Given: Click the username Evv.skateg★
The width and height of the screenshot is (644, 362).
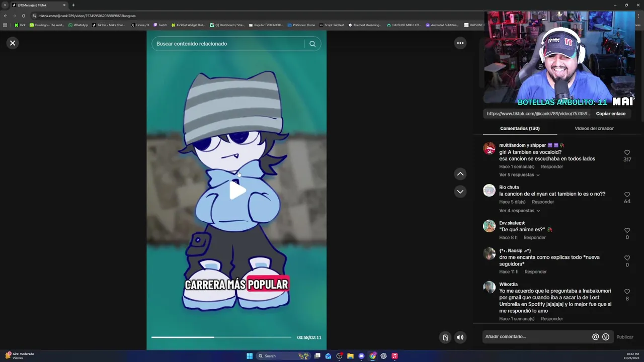Looking at the screenshot, I should (x=512, y=223).
